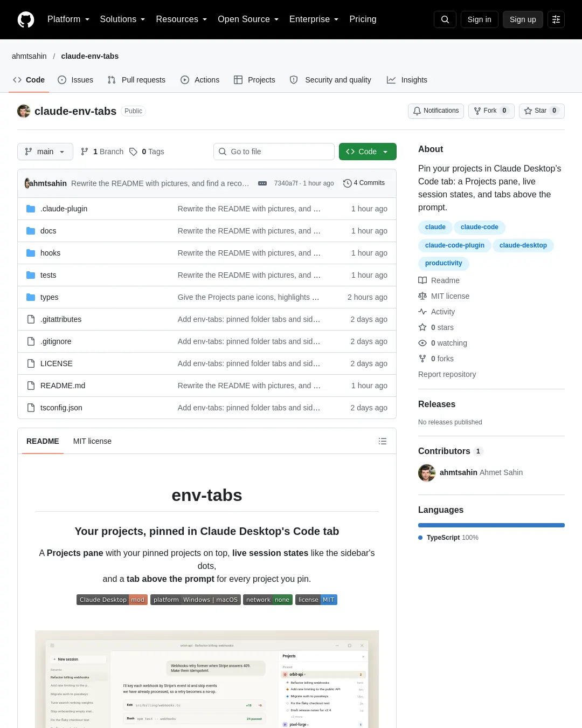Click the claude-desktop topic tag
Viewport: 582px width, 728px height.
click(523, 245)
